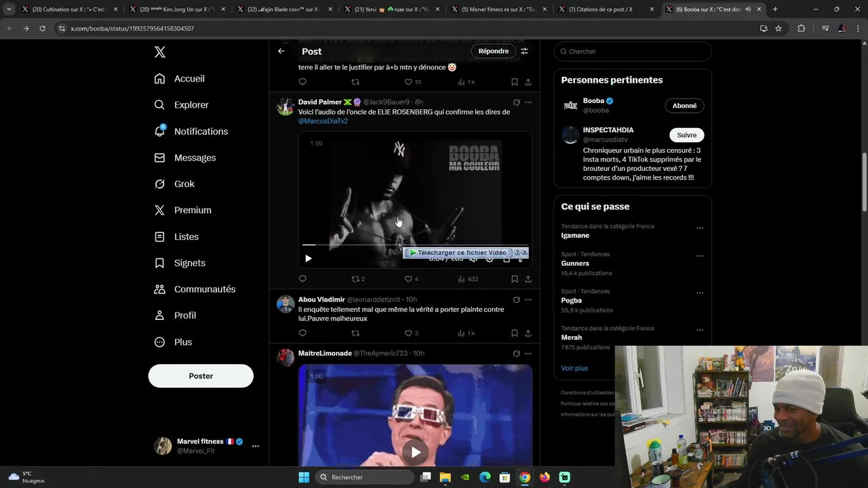Open Chrome extensions puzzle icon

(x=802, y=28)
